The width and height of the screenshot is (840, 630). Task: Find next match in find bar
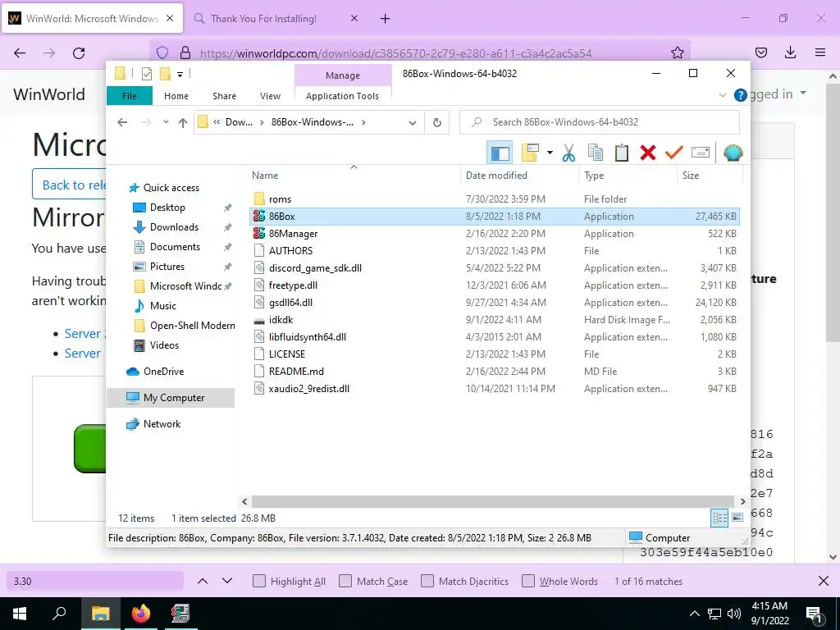coord(227,582)
